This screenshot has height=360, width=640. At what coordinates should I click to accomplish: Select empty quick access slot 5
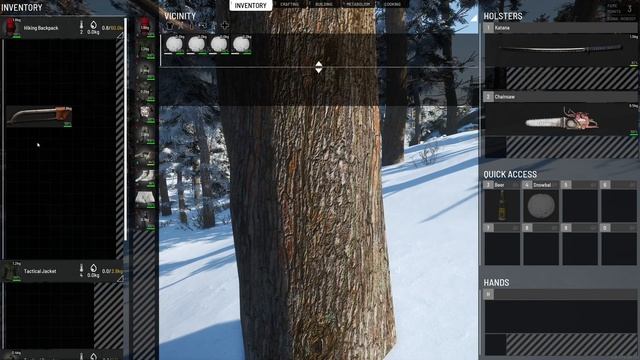click(x=580, y=205)
